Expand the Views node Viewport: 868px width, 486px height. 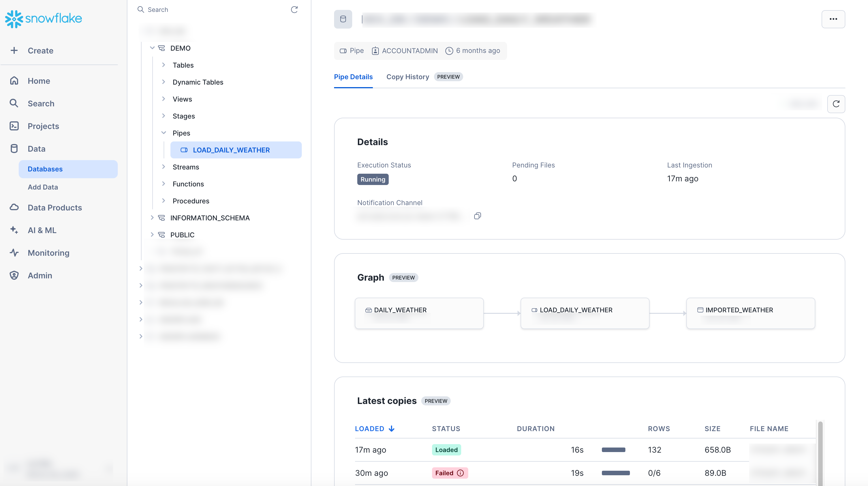coord(163,99)
